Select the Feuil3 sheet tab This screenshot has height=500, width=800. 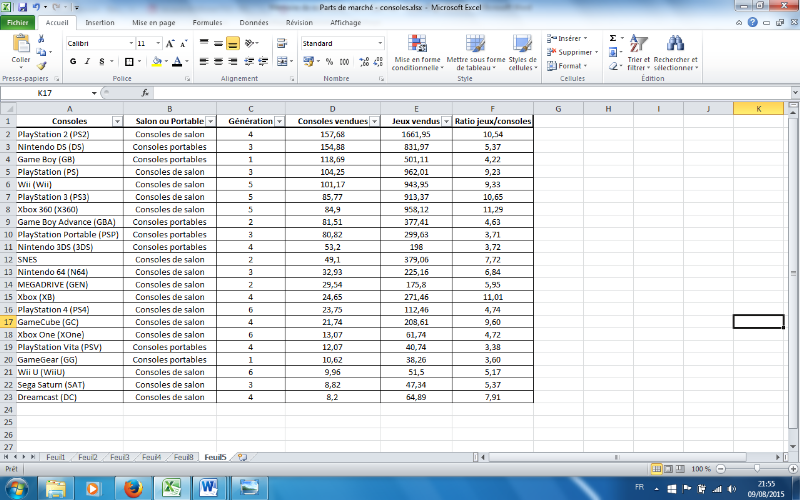tap(119, 457)
